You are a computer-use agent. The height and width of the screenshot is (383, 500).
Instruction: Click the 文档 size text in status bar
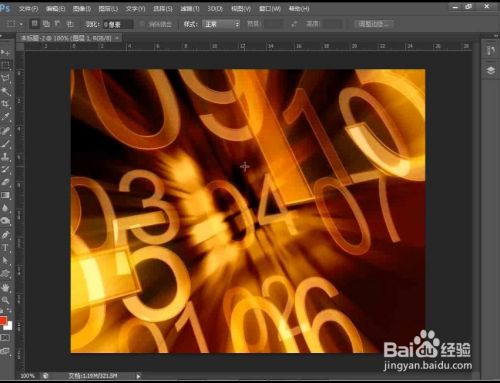(x=93, y=376)
